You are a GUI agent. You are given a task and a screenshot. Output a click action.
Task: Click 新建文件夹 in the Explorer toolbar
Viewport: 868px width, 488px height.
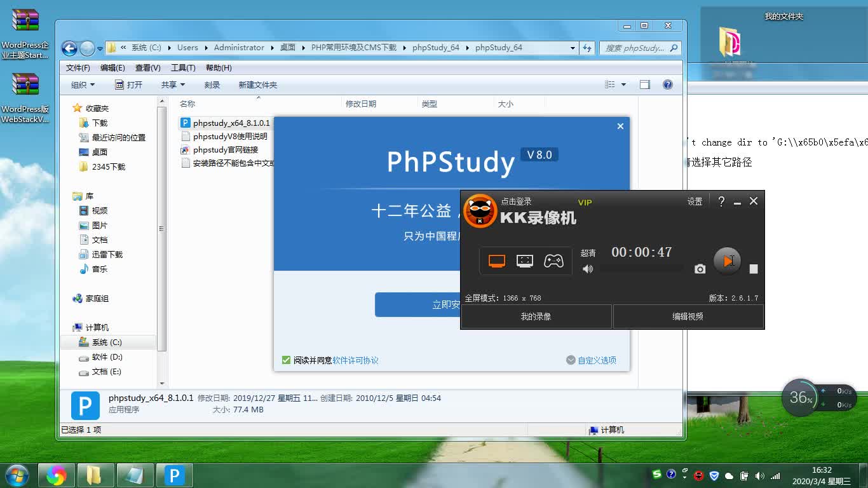point(257,85)
